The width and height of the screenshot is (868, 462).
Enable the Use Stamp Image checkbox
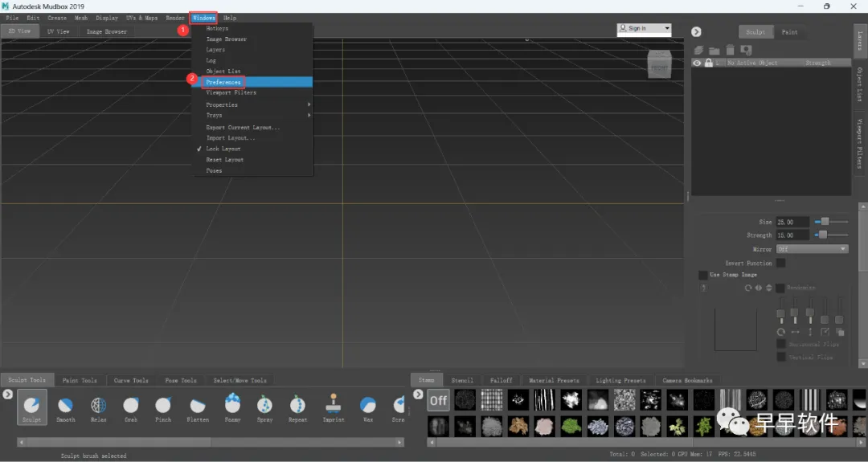point(703,275)
